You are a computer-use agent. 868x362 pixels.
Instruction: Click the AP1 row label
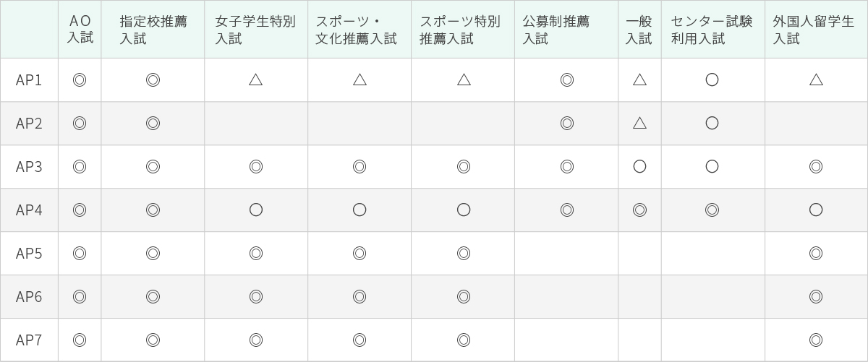tap(29, 80)
